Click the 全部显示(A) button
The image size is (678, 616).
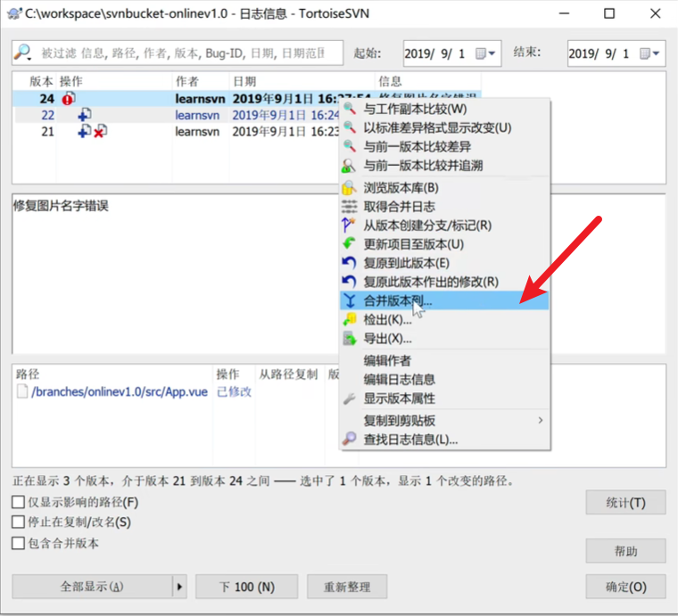(92, 587)
